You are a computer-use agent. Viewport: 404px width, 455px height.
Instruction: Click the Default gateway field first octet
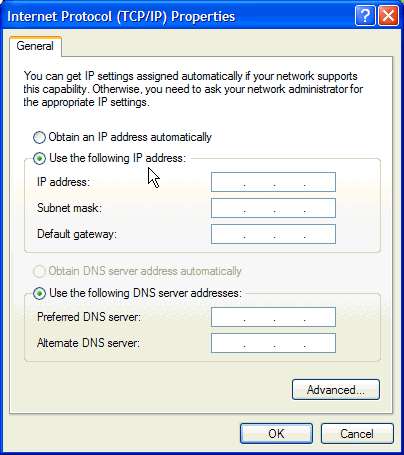(x=228, y=234)
